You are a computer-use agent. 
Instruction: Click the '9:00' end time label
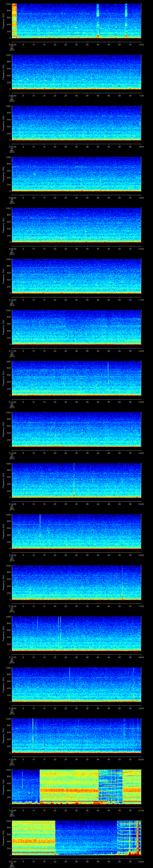141,198
